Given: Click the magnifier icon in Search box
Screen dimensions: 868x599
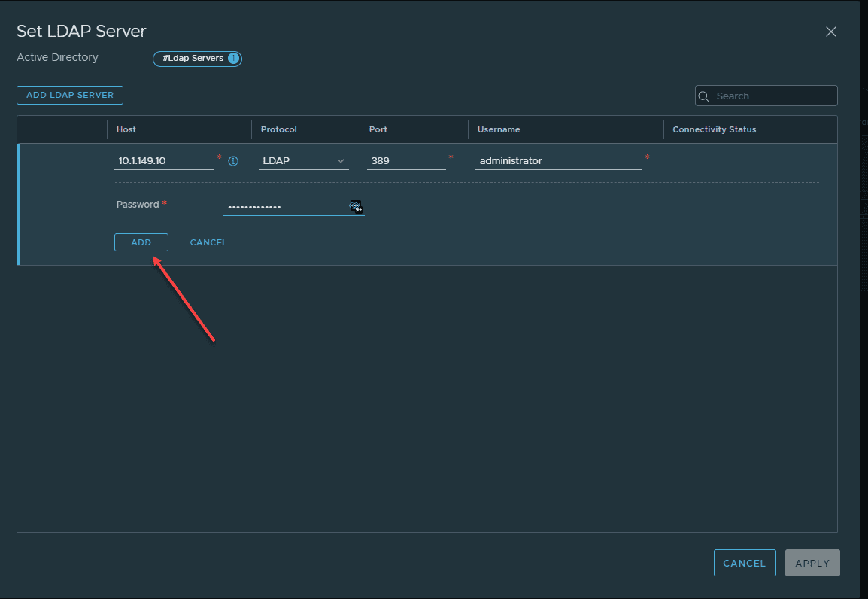Looking at the screenshot, I should (x=704, y=96).
